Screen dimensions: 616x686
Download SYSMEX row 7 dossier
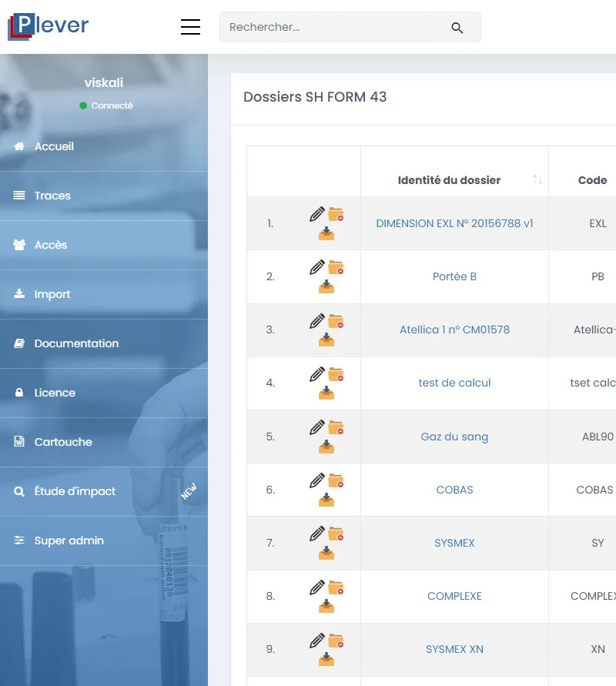[x=326, y=553]
